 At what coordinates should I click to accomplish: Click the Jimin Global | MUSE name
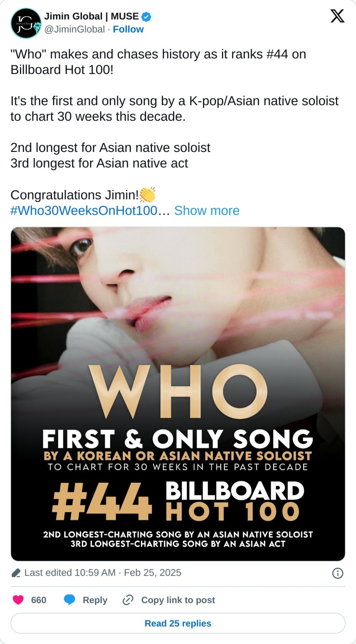(x=91, y=16)
